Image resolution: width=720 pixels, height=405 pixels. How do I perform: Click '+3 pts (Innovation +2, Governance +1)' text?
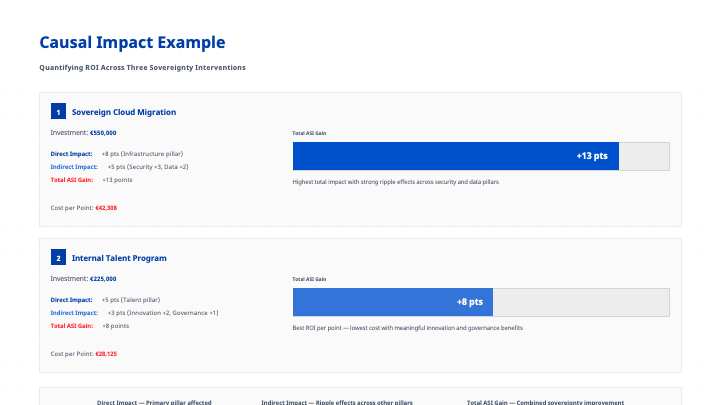click(162, 313)
